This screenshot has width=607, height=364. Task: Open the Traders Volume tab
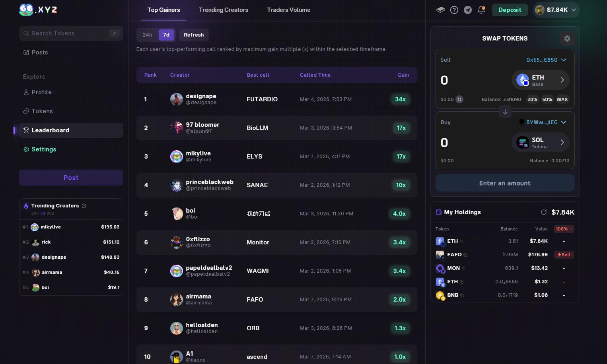pyautogui.click(x=288, y=10)
